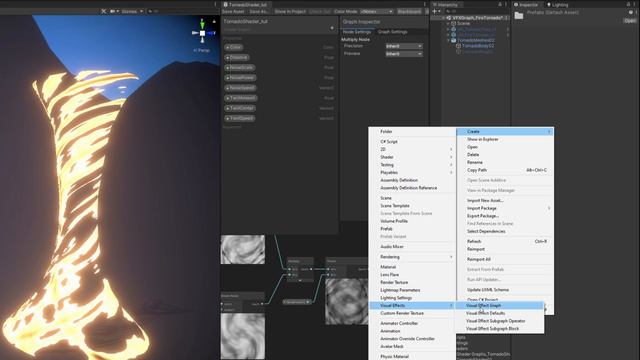Click the scene orientation gizmo center cube
Screen dimensions: 640x360
pos(202,33)
